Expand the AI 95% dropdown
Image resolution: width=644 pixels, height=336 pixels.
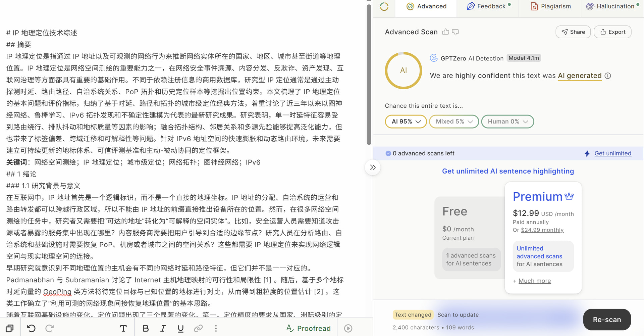406,122
